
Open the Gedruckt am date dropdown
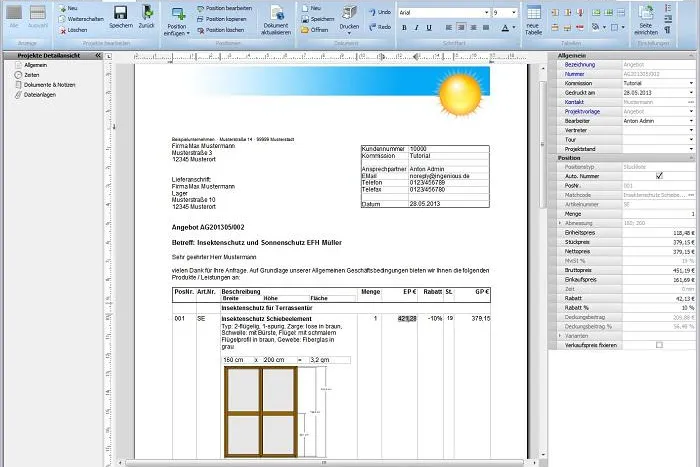coord(691,92)
